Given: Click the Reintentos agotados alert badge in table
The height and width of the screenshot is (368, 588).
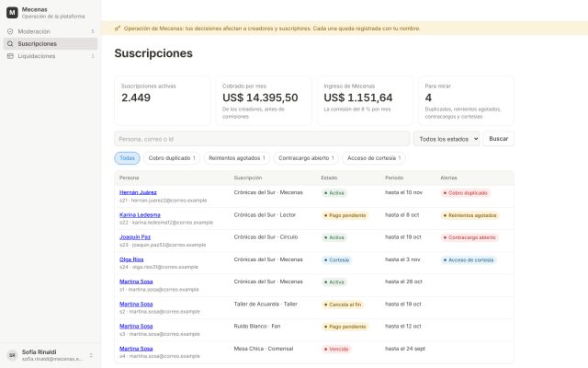Looking at the screenshot, I should pos(469,215).
